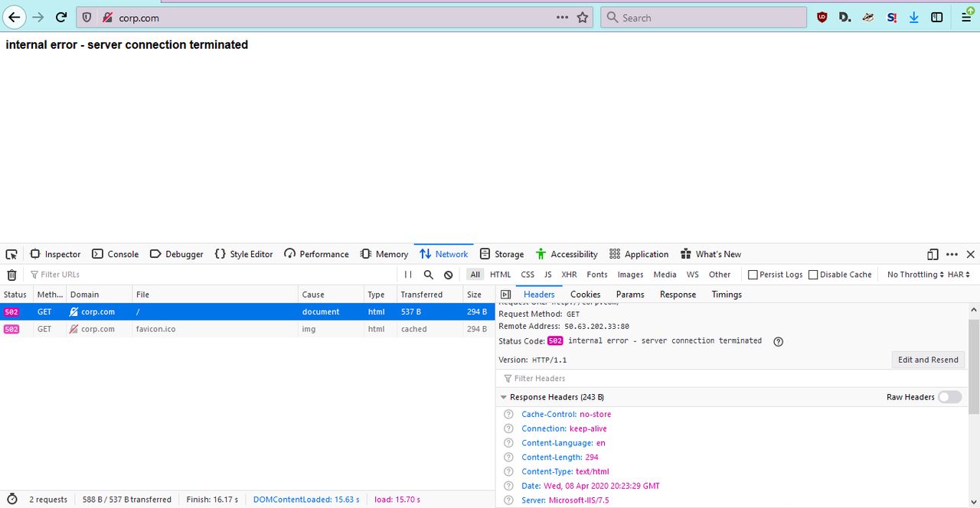The image size is (980, 508).
Task: Open the network request search icon
Action: (x=429, y=275)
